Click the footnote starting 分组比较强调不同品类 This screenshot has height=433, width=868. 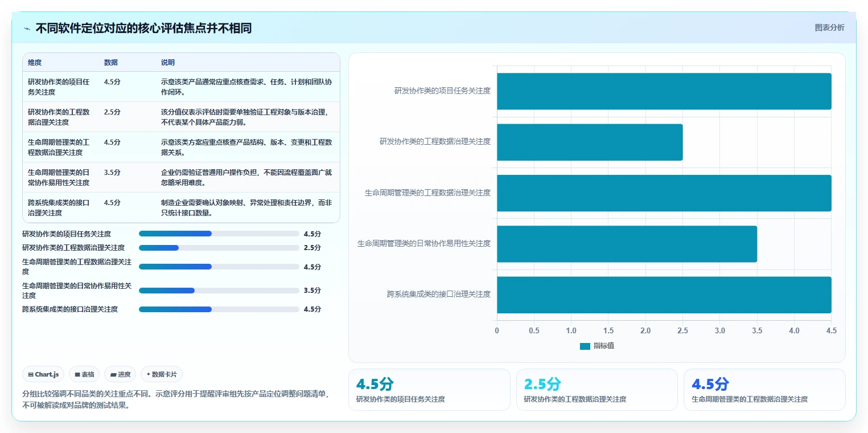[176, 399]
